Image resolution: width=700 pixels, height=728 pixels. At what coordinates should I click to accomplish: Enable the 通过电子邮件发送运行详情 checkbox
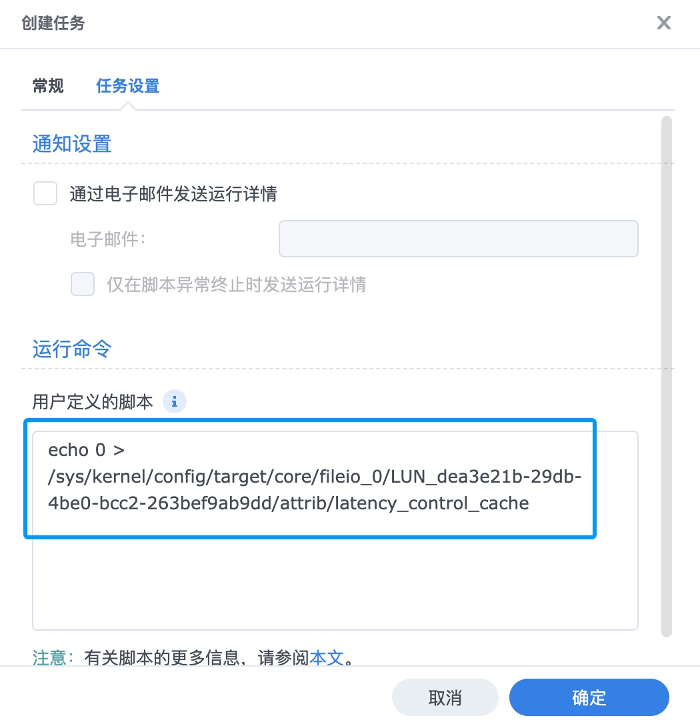tap(45, 194)
